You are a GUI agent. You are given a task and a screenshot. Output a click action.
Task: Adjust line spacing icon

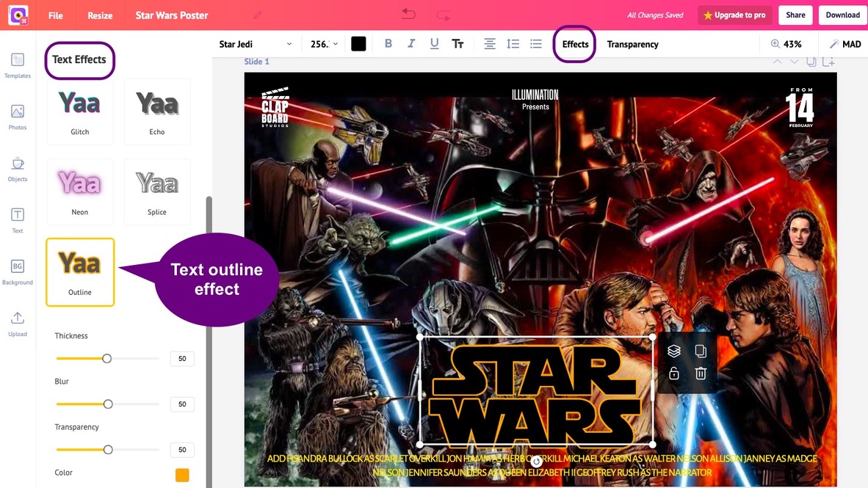click(513, 44)
